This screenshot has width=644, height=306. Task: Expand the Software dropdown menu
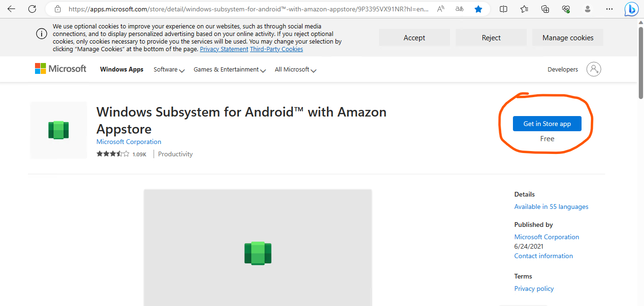point(169,70)
